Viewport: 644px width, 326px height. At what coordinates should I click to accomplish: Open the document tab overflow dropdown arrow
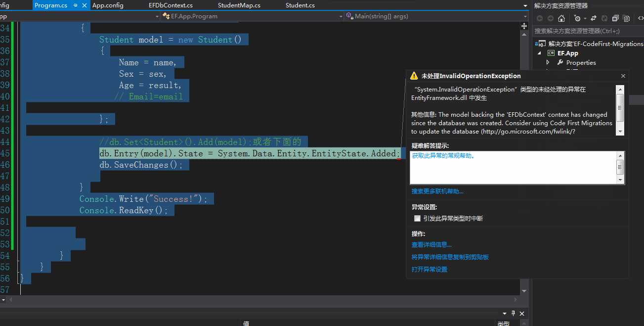pos(525,5)
